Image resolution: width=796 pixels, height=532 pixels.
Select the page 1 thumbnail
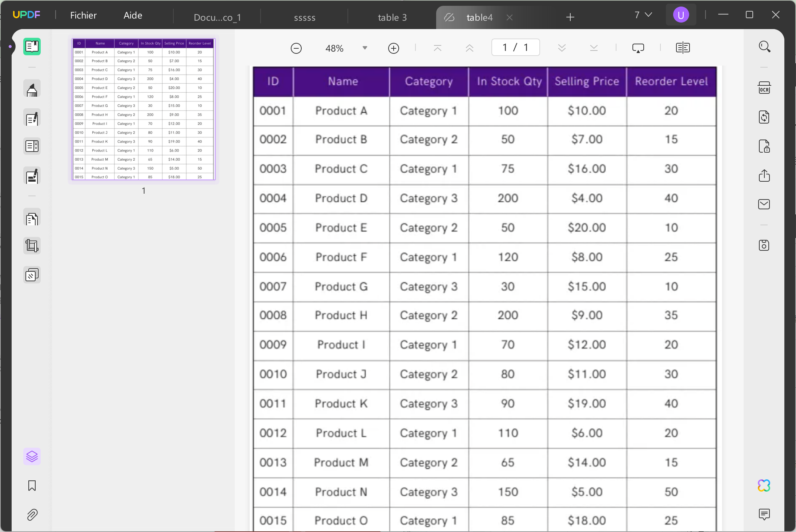[144, 109]
